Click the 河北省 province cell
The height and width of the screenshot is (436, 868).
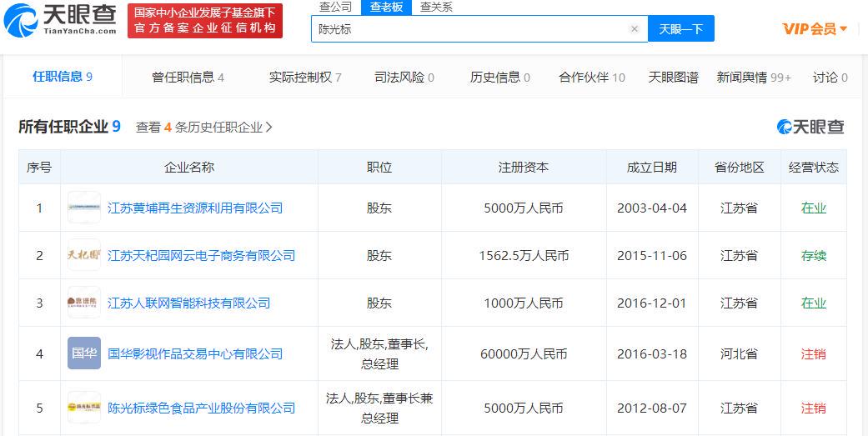(x=739, y=353)
